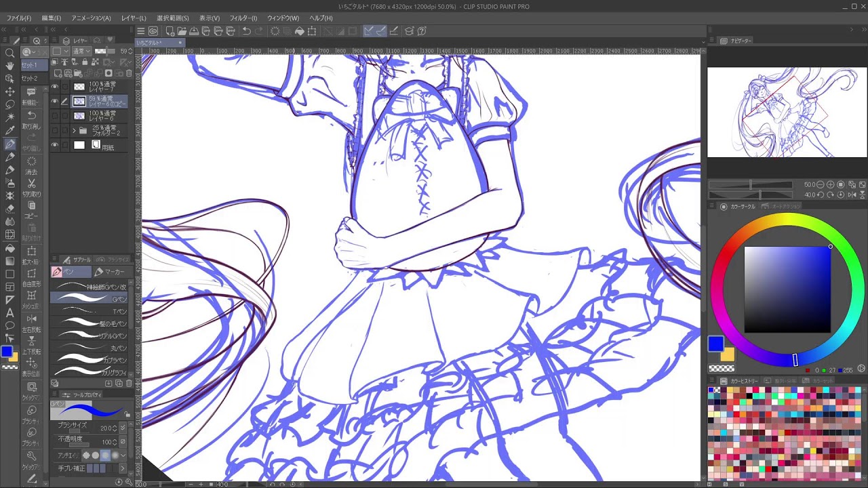Click the 左右反転 flip horizontal icon

(x=31, y=320)
